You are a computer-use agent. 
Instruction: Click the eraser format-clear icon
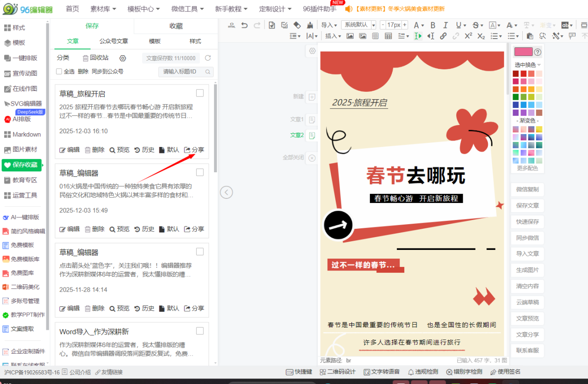tap(297, 25)
